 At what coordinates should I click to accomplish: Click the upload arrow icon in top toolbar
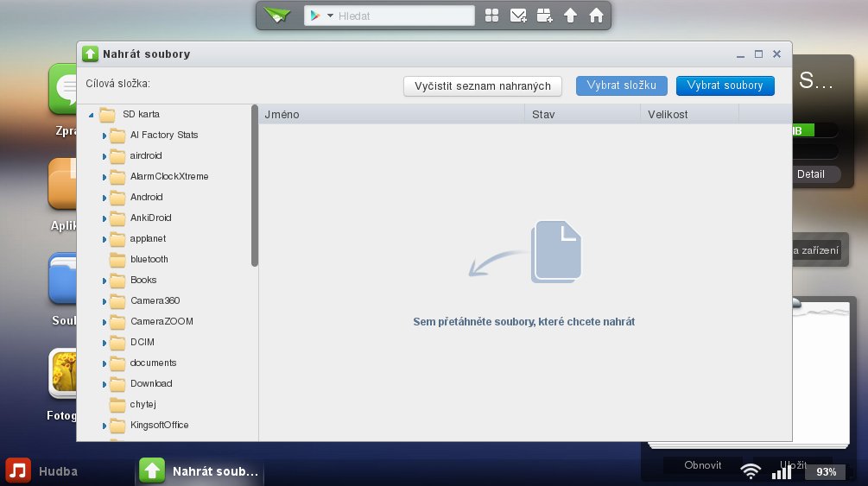[x=570, y=16]
